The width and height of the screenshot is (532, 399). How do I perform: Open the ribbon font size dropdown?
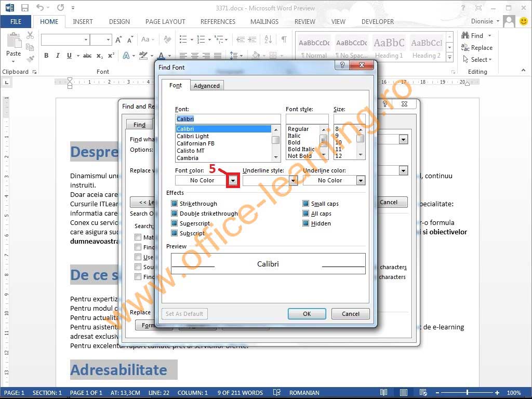[108, 39]
